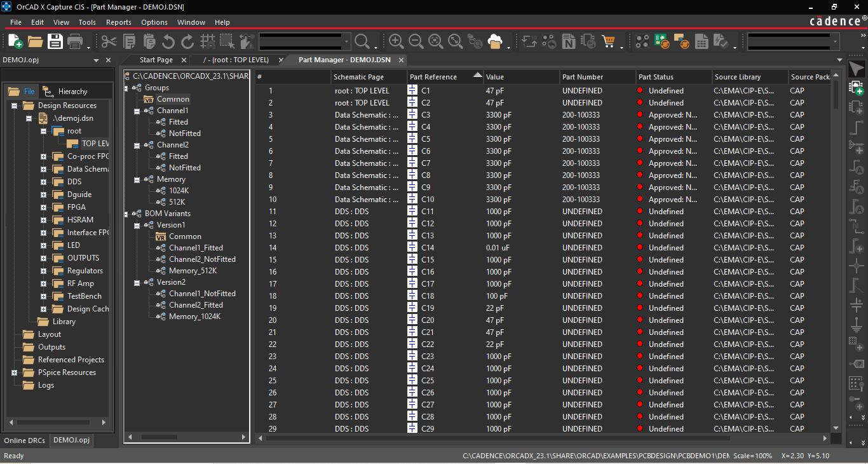868x464 pixels.
Task: Click the Zoom In magnifier icon
Action: [396, 42]
